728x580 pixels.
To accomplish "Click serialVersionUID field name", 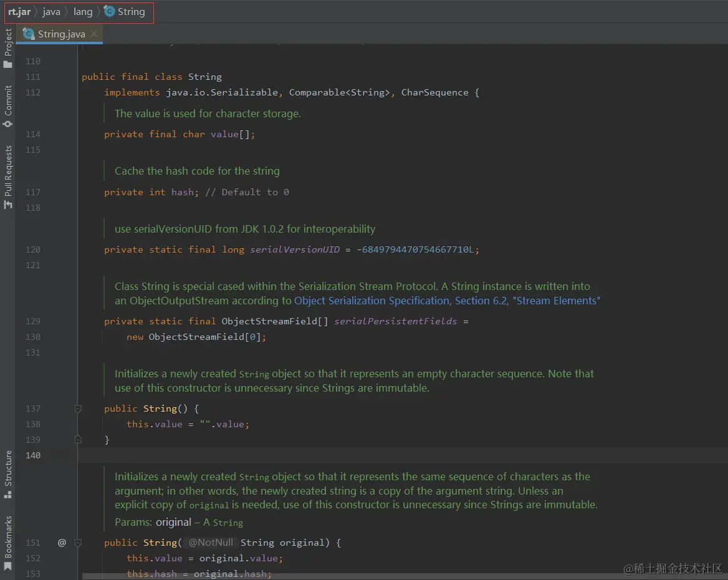I will point(295,249).
